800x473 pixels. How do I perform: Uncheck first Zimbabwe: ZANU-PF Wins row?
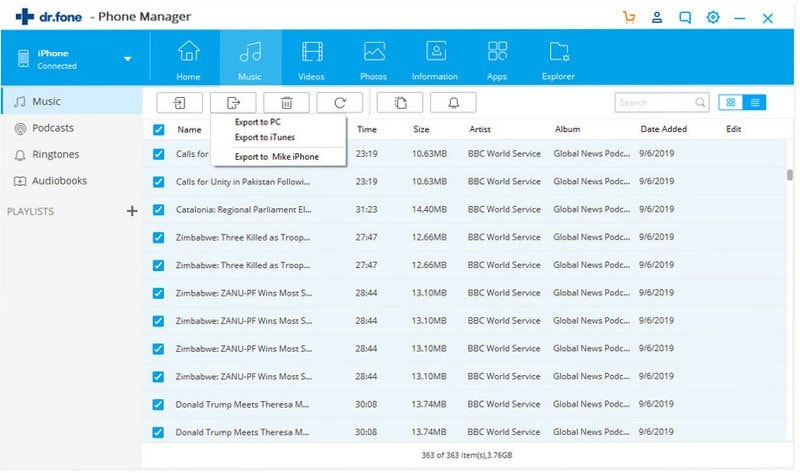click(159, 293)
